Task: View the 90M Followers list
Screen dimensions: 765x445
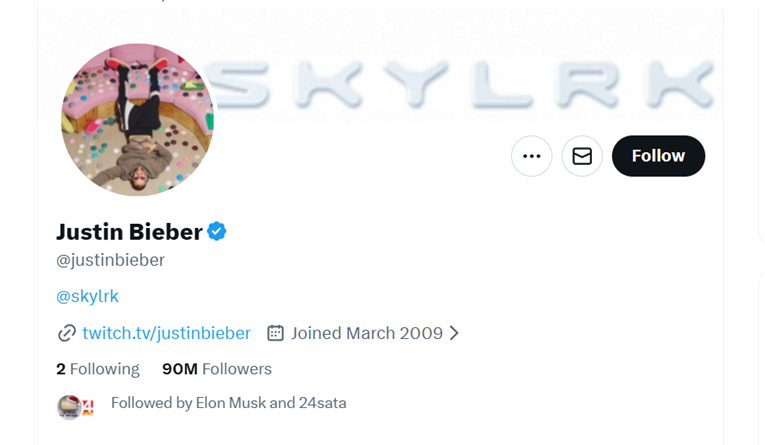Action: (217, 369)
